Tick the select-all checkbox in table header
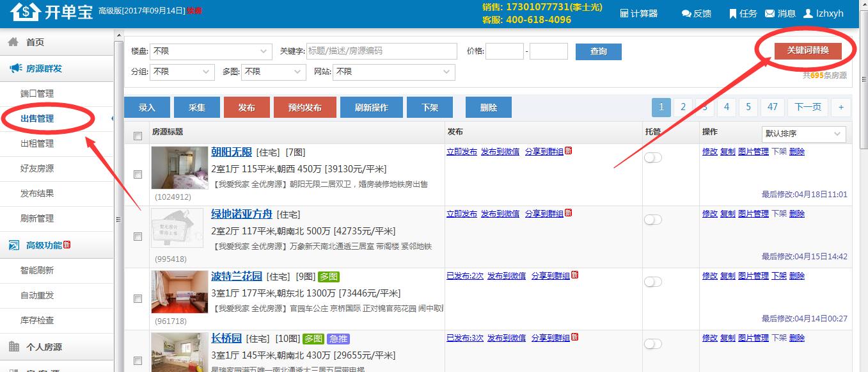 [x=138, y=136]
